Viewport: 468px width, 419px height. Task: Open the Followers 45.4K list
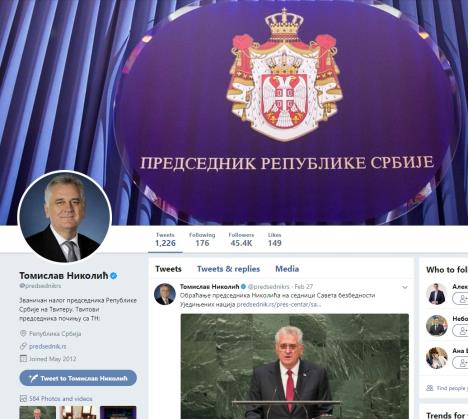click(x=241, y=240)
